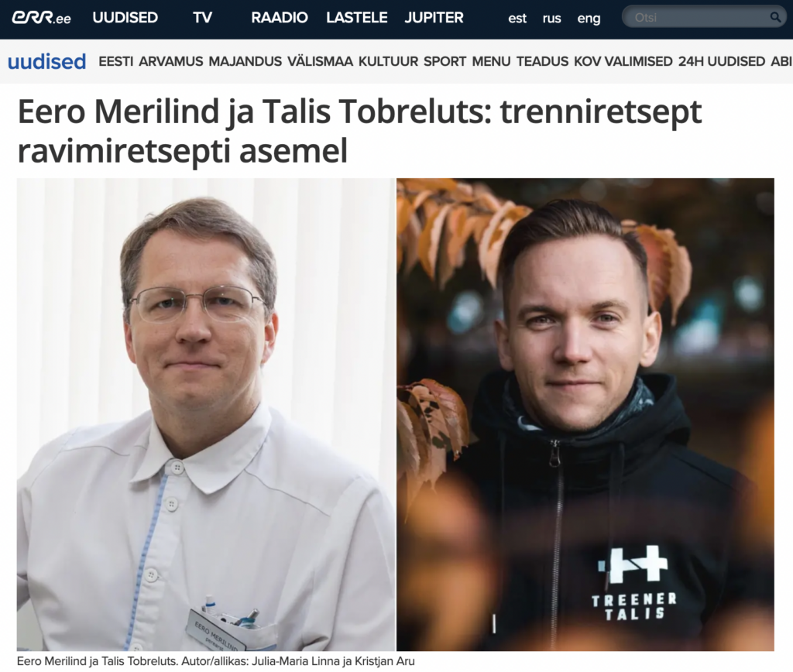Screen dimensions: 793x672
Task: Switch language to rus
Action: (x=551, y=19)
